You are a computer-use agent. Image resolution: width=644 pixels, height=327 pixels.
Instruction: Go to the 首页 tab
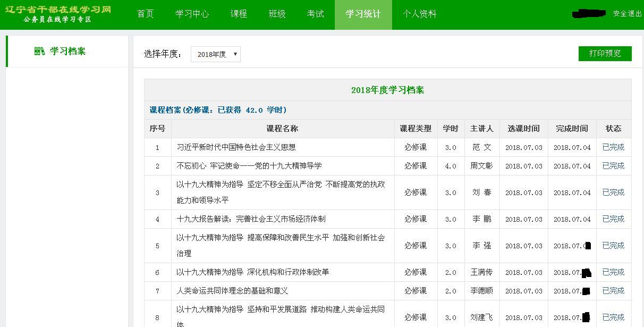[x=145, y=14]
